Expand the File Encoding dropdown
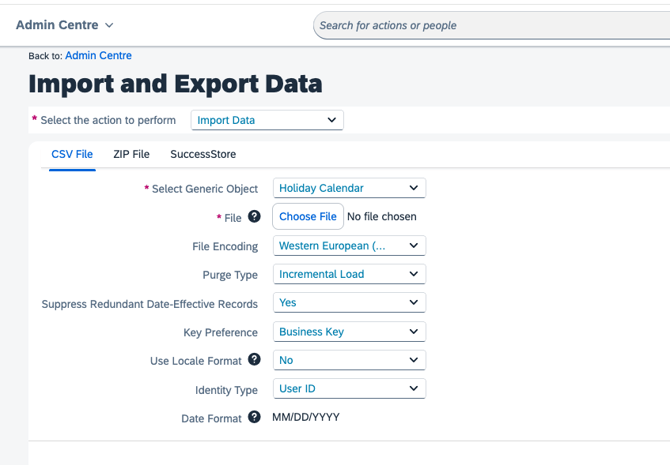670x465 pixels. coord(349,246)
